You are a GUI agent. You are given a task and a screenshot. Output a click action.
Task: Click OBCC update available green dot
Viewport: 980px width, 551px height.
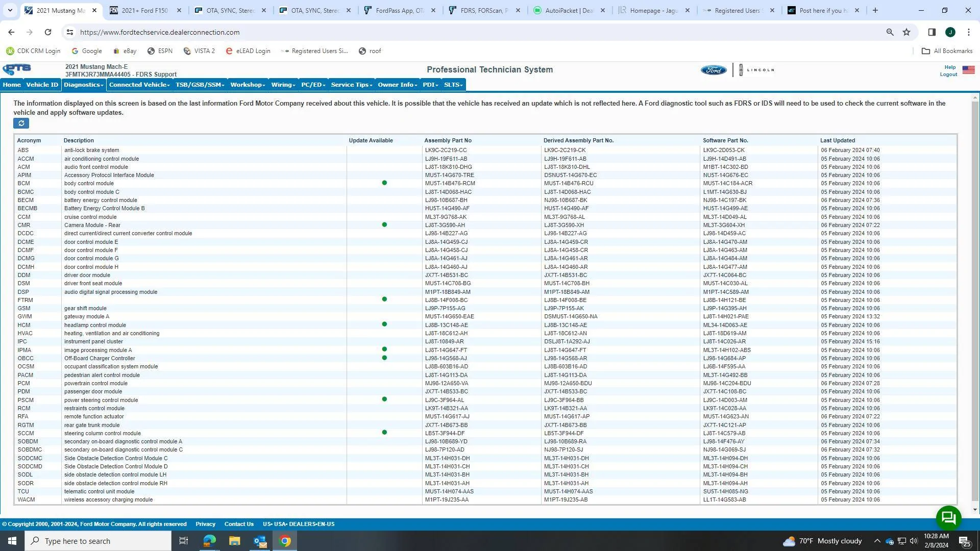point(384,358)
